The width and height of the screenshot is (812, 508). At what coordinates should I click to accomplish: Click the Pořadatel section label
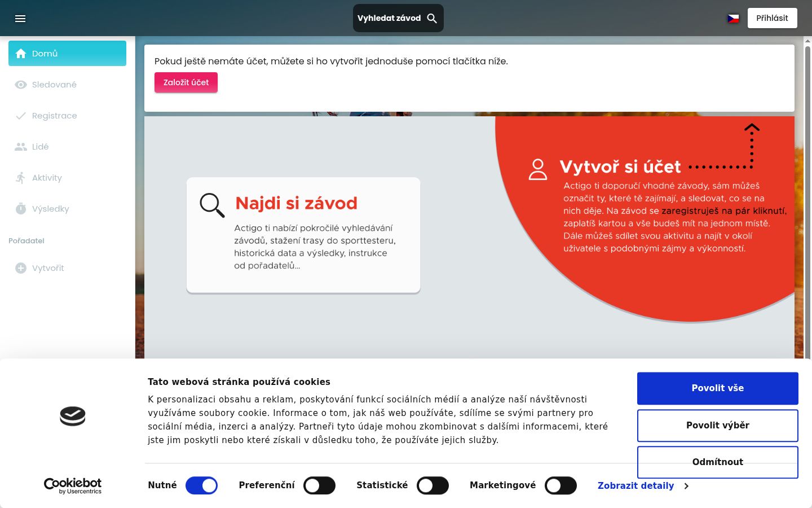[27, 241]
